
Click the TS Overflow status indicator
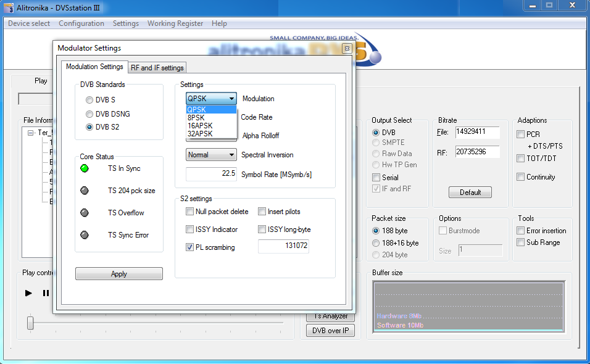[85, 213]
